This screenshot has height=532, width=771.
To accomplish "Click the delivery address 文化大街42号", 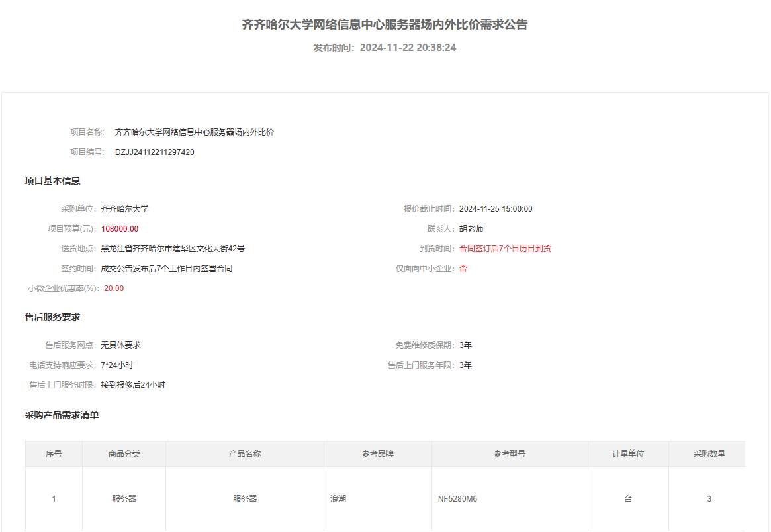I will [173, 249].
